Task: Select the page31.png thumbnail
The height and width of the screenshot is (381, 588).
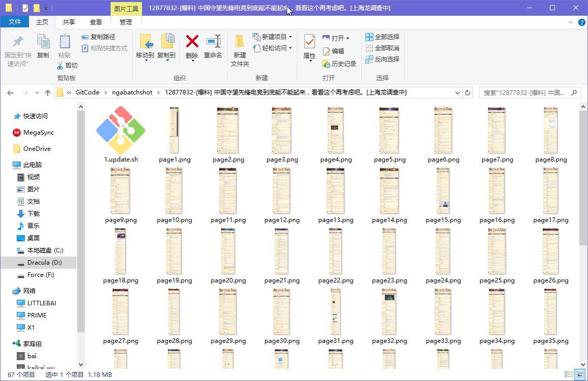Action: (x=336, y=311)
